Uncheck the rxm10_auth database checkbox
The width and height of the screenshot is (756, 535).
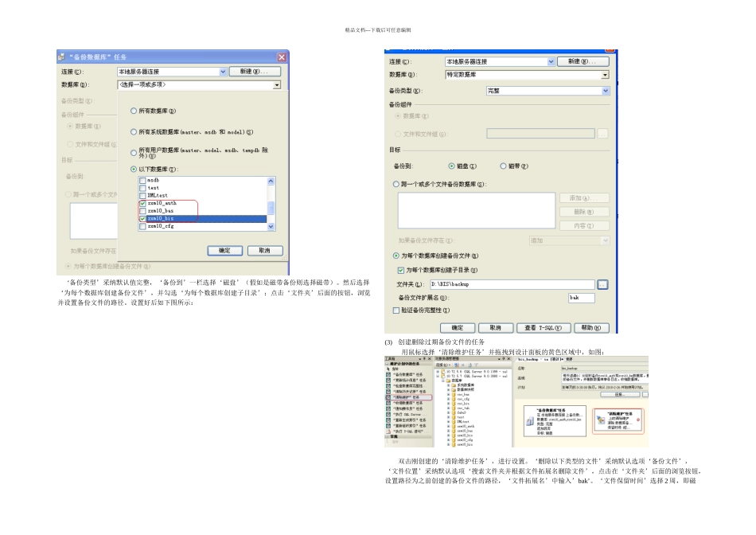[x=142, y=204]
